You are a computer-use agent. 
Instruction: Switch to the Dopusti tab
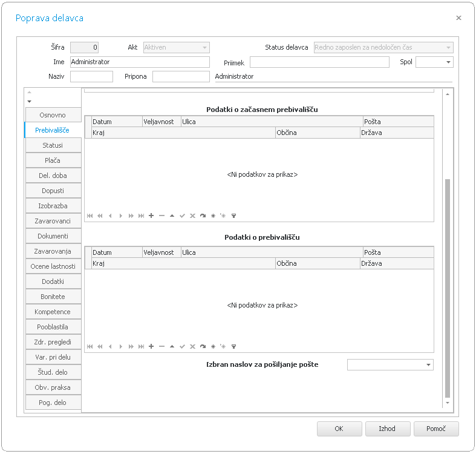coord(53,191)
